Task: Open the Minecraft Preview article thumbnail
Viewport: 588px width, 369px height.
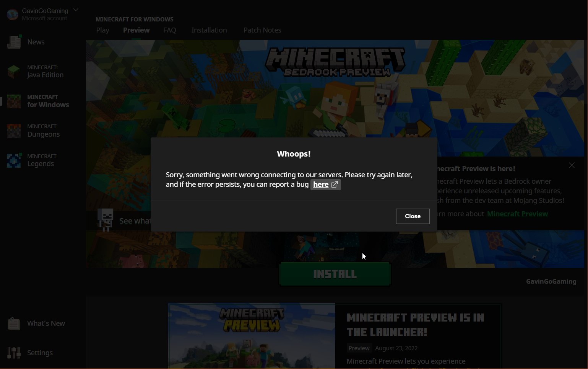Action: coord(252,336)
